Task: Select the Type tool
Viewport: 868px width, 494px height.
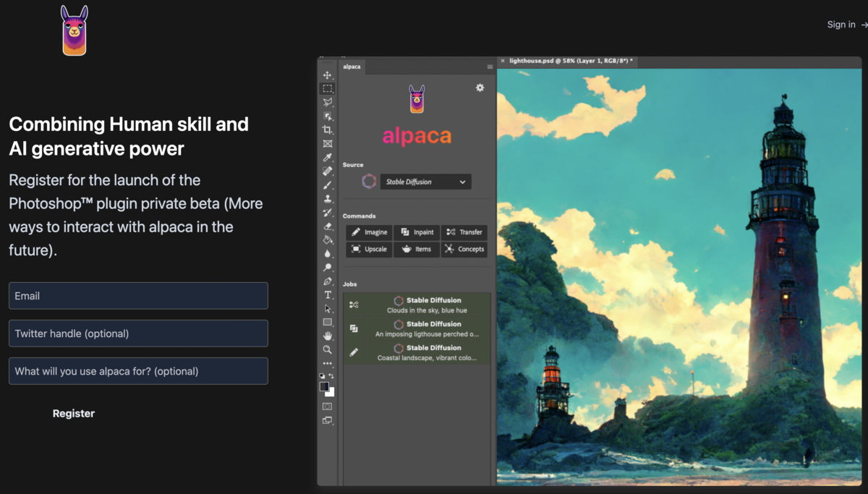Action: (x=327, y=294)
